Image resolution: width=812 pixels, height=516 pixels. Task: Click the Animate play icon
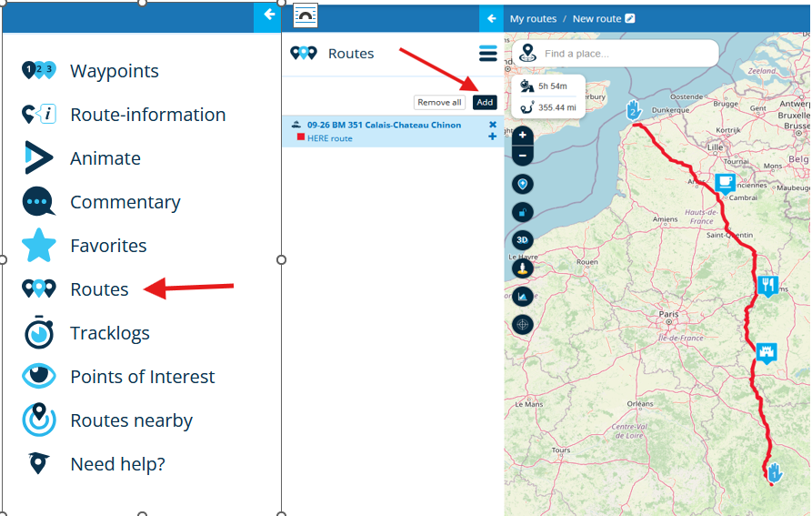[x=38, y=157]
